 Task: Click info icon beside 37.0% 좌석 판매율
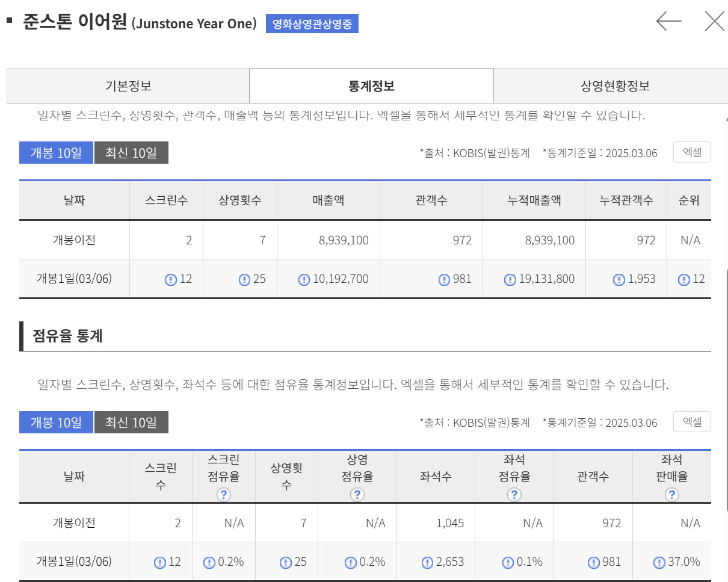(x=659, y=562)
